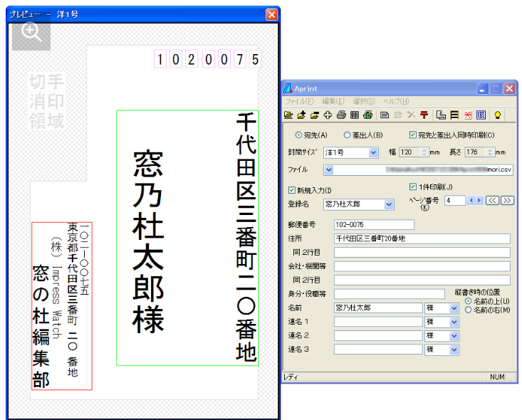Click the folder with minus toolbar icon
Screen dimensions: 522x420
point(315,115)
